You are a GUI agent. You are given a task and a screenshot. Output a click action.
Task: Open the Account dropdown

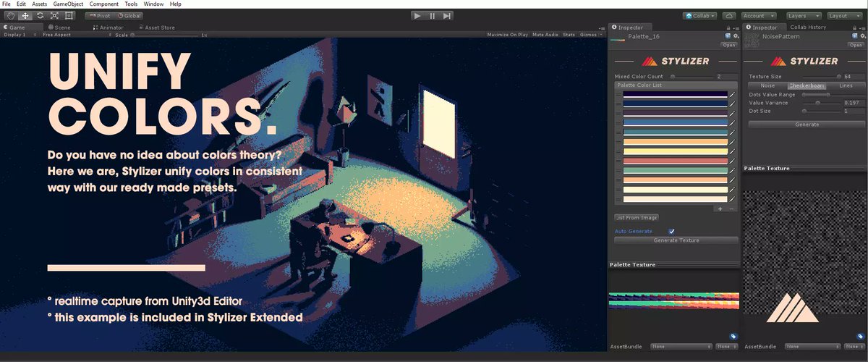point(759,15)
